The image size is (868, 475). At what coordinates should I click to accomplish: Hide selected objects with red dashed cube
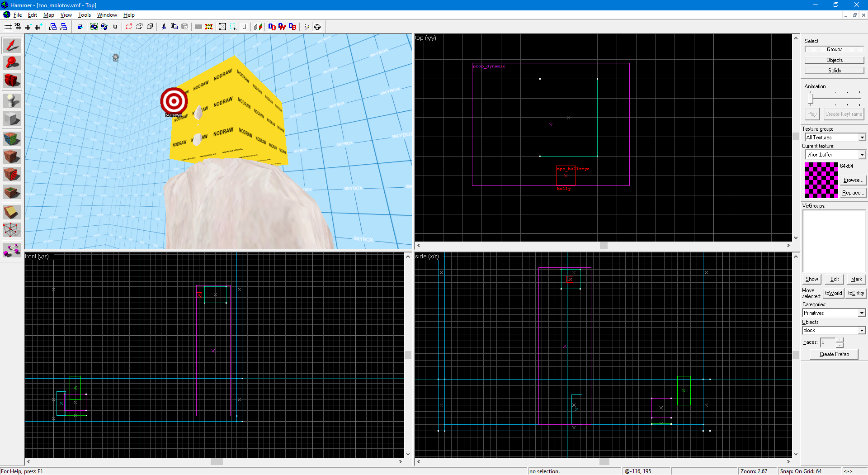129,27
